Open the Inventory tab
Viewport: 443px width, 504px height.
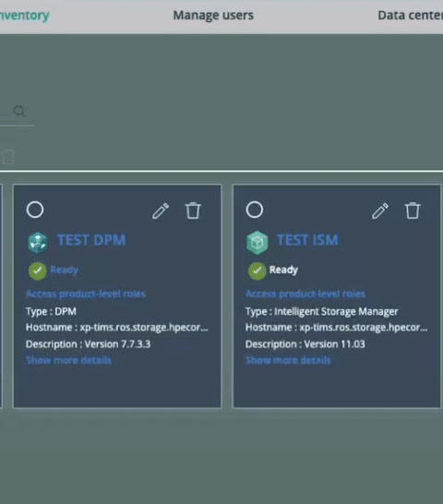tap(24, 16)
